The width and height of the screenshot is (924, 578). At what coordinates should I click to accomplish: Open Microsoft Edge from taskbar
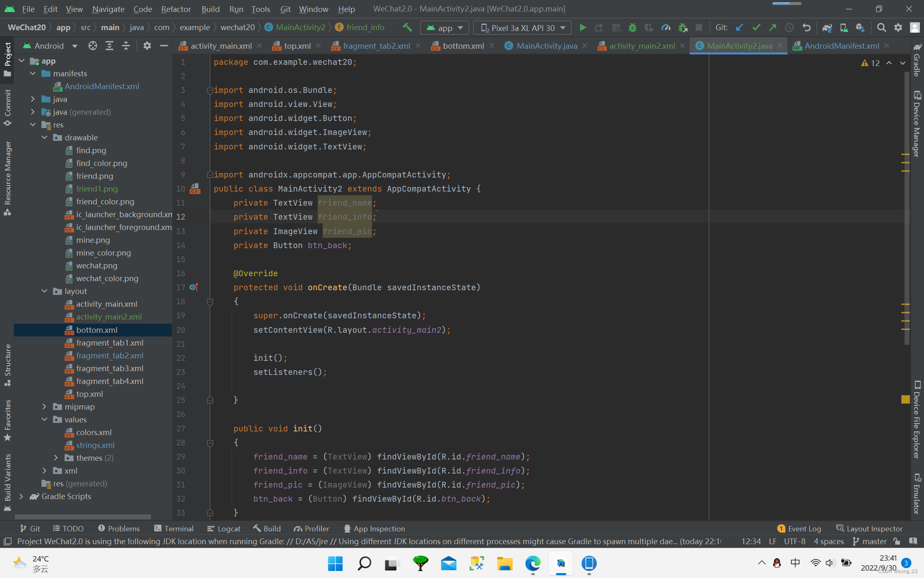tap(533, 563)
